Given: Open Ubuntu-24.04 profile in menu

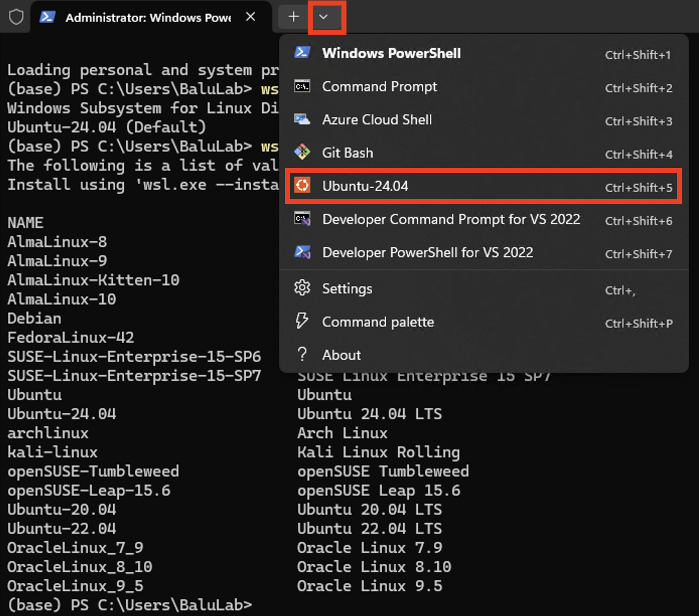Looking at the screenshot, I should tap(484, 186).
